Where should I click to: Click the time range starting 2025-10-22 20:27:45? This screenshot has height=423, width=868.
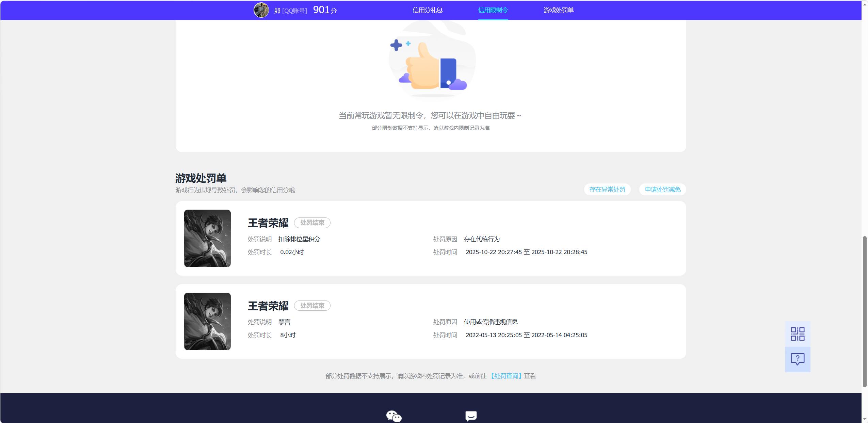526,252
